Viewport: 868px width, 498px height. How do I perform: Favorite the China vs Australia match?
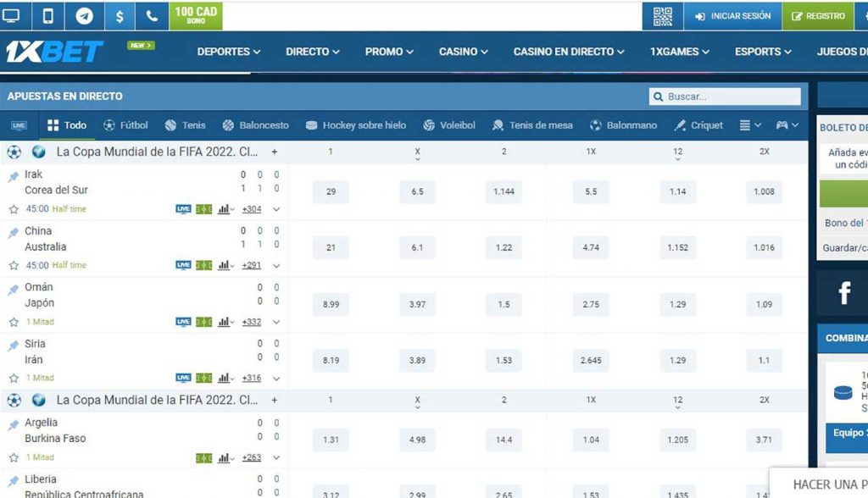point(14,266)
